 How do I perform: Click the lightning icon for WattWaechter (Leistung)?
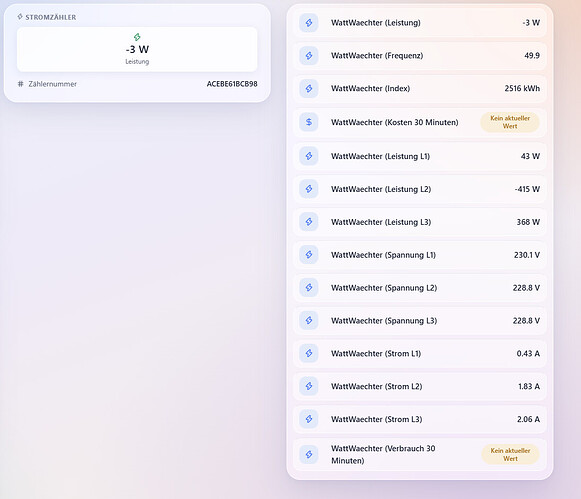pyautogui.click(x=309, y=23)
